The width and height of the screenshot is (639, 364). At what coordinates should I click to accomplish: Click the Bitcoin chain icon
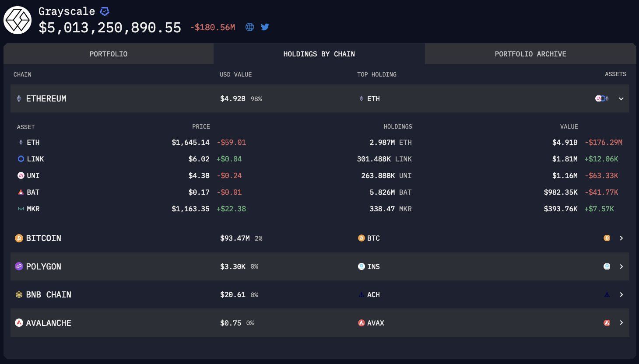pos(19,238)
